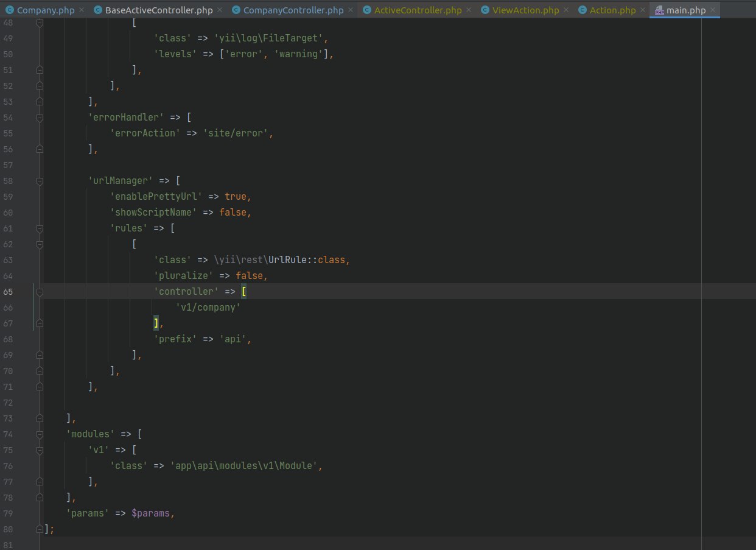Click the 'modules' key on line 74
The width and height of the screenshot is (756, 550).
click(x=90, y=434)
